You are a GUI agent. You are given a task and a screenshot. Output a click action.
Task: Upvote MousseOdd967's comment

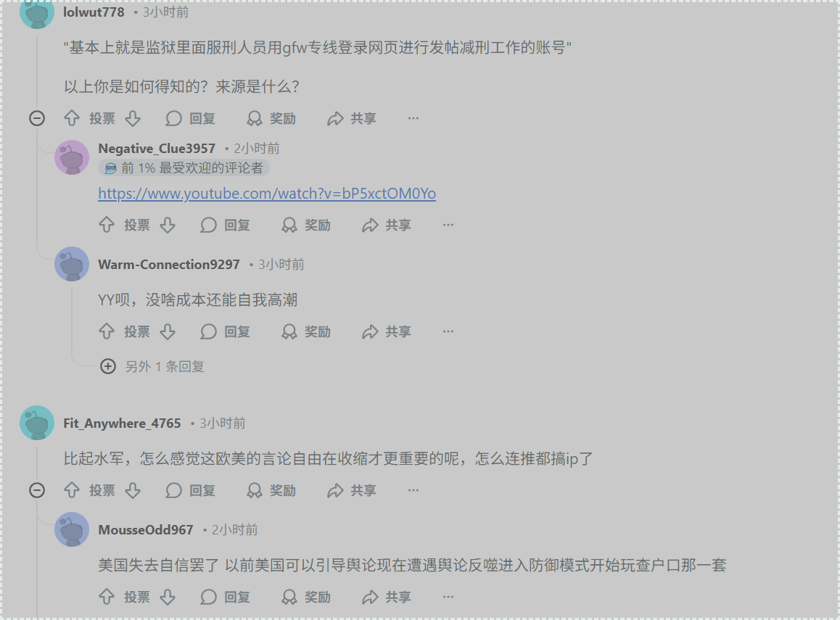click(107, 597)
